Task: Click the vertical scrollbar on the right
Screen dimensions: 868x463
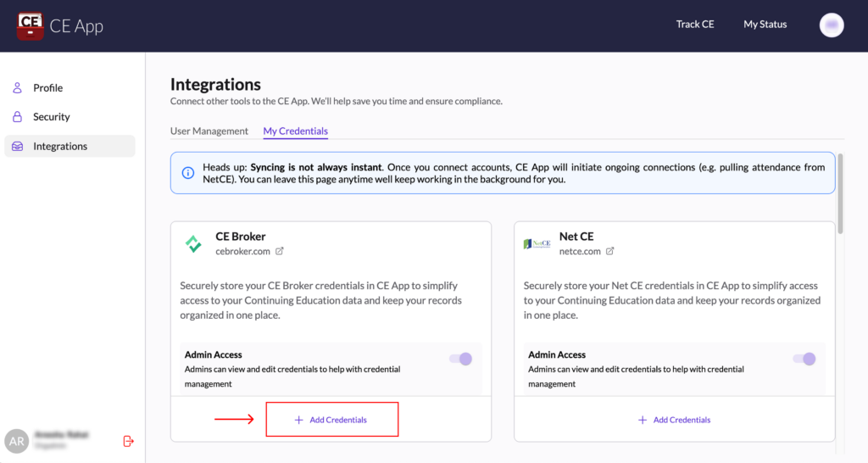Action: (x=840, y=195)
